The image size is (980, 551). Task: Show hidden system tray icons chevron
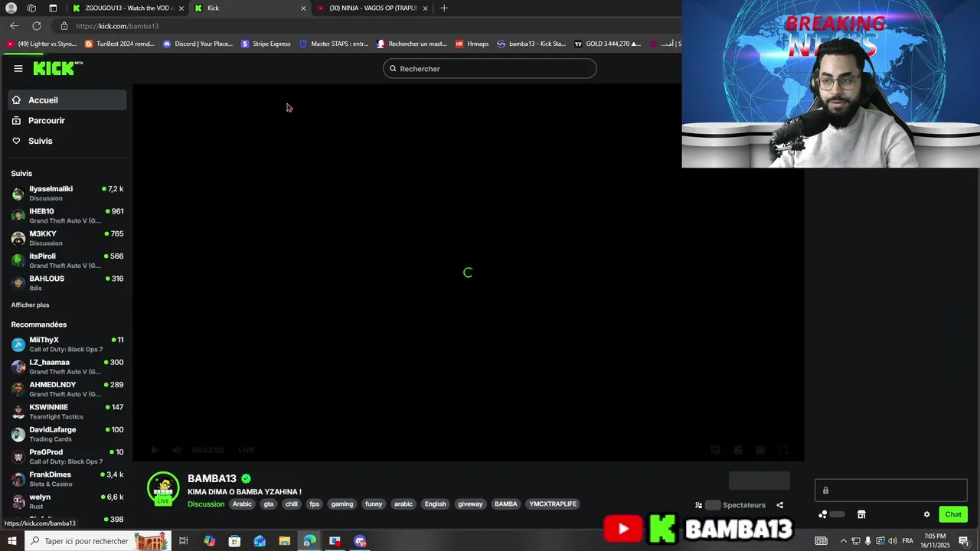844,541
